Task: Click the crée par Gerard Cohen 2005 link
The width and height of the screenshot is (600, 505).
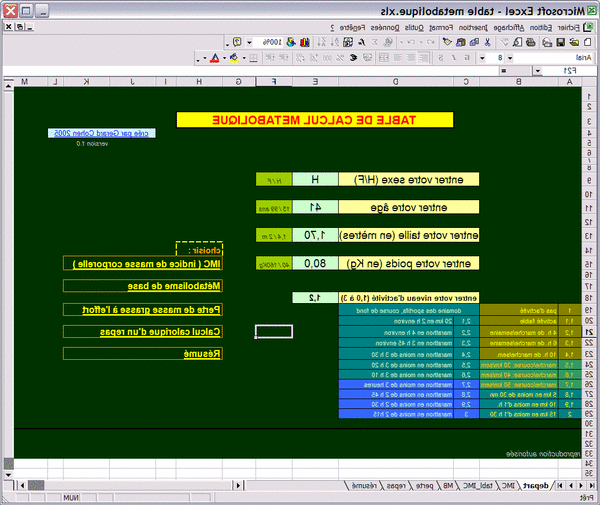Action: pyautogui.click(x=101, y=133)
